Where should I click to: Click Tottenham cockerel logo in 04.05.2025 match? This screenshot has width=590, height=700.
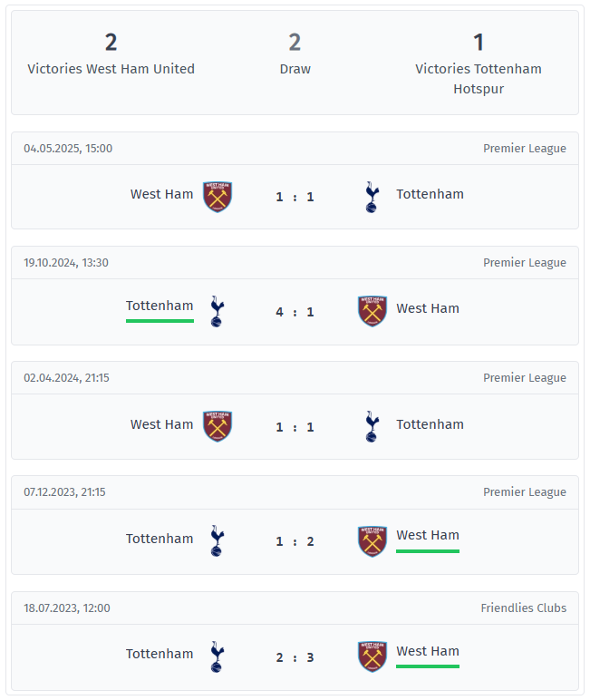coord(372,197)
